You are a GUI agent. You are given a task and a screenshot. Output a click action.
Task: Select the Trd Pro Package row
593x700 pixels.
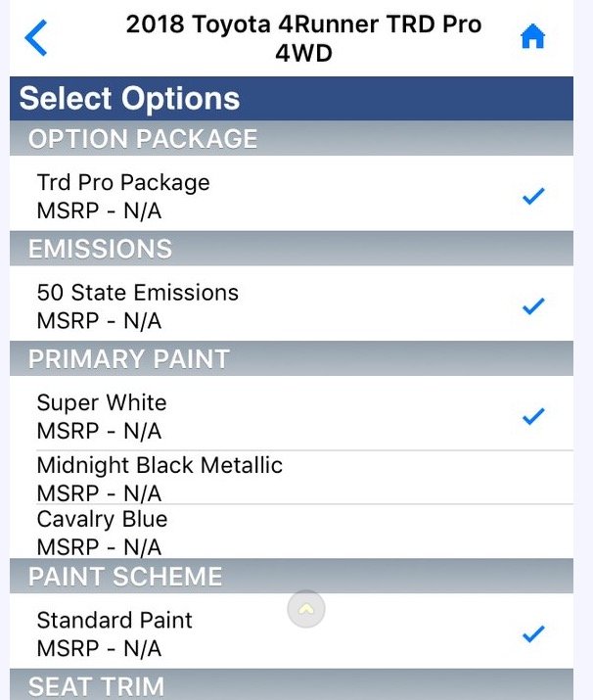pos(292,193)
